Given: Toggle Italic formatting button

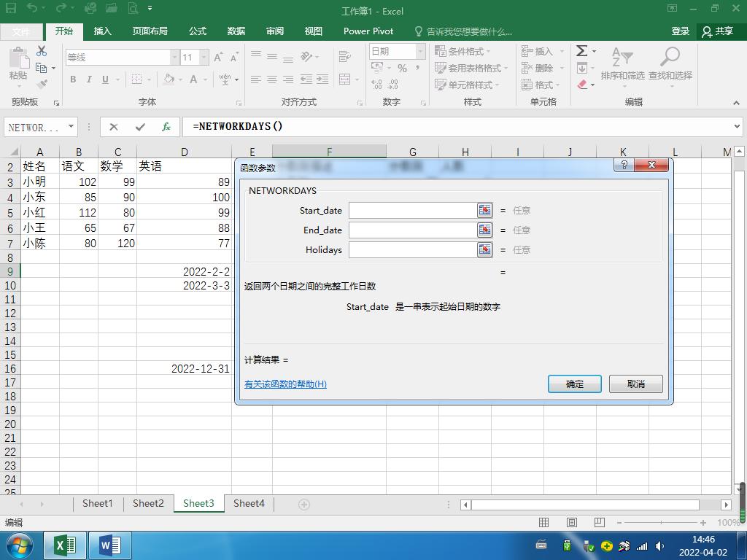Looking at the screenshot, I should (x=89, y=79).
